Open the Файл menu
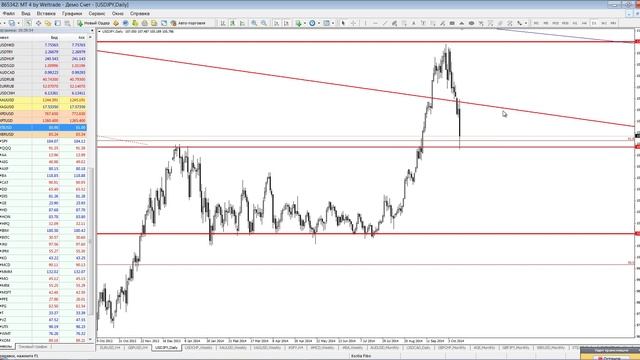This screenshot has height=360, width=640. click(9, 13)
